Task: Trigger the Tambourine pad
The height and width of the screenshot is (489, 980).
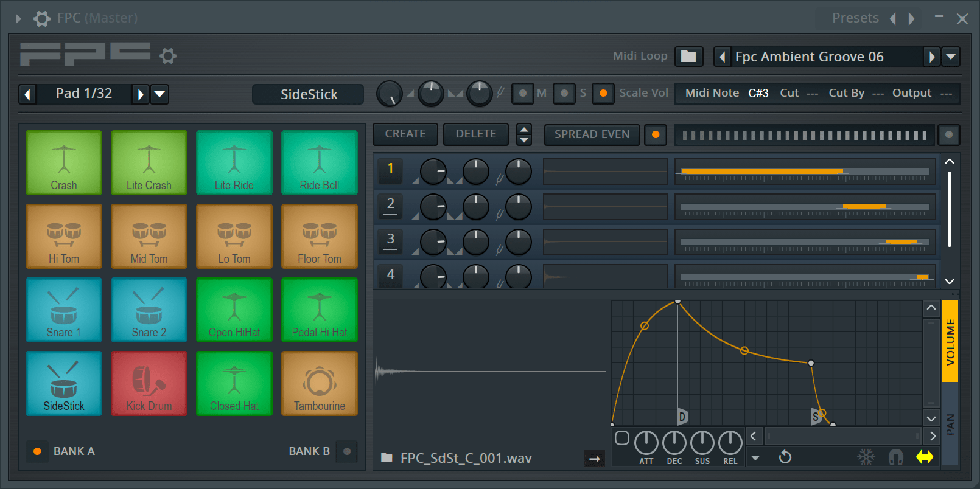Action: (320, 383)
